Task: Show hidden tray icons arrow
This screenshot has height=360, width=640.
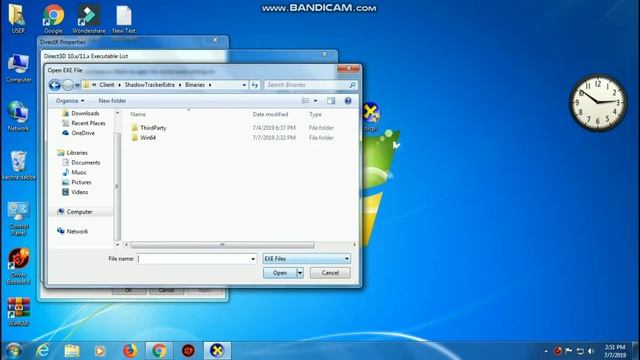Action: click(546, 351)
